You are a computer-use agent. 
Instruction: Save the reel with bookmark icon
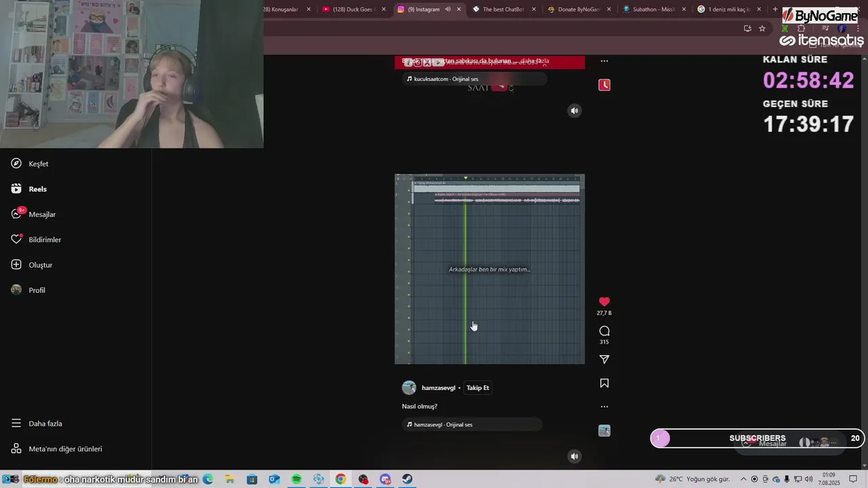[604, 384]
